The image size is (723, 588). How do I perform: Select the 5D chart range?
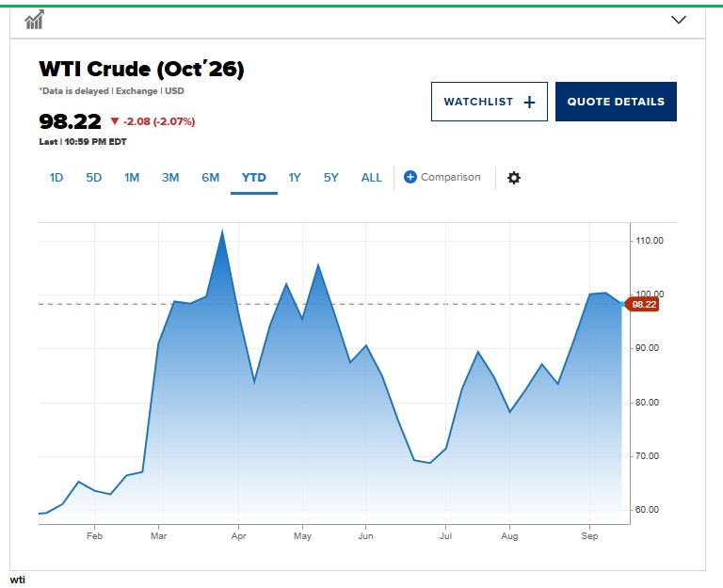pos(93,178)
